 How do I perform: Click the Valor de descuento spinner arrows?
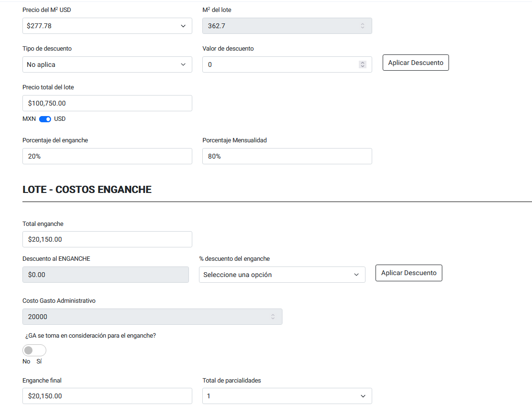[362, 64]
